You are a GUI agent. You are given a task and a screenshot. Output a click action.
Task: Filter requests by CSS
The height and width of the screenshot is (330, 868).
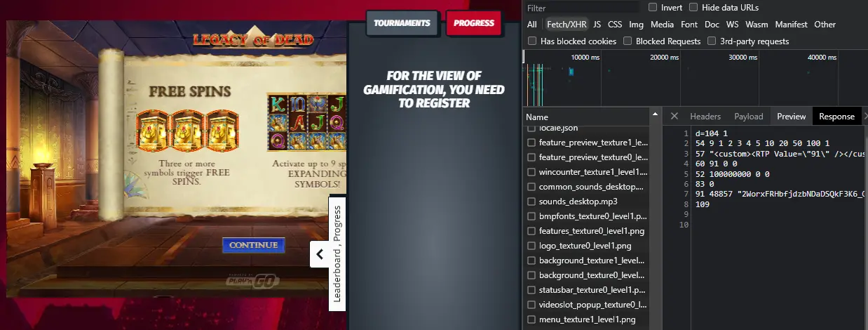(615, 25)
